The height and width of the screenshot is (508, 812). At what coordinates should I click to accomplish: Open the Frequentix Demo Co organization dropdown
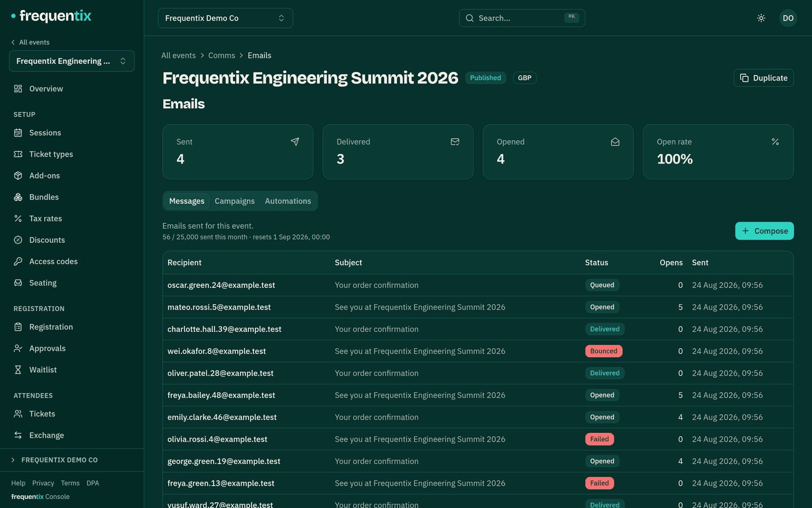click(225, 18)
